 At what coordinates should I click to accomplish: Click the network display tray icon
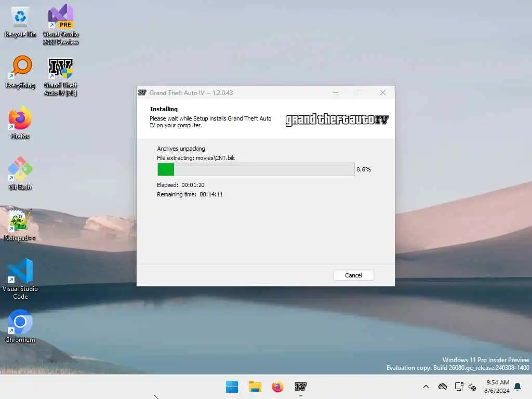point(459,387)
